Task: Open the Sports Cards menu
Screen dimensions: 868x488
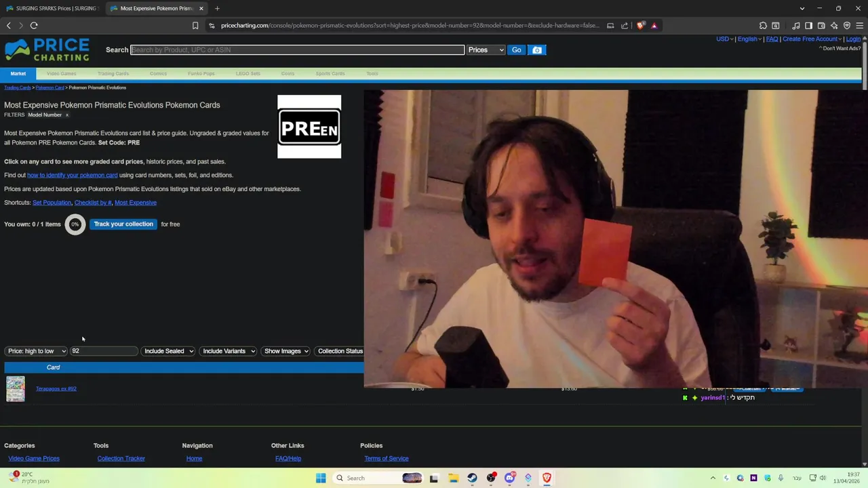Action: pyautogui.click(x=330, y=73)
